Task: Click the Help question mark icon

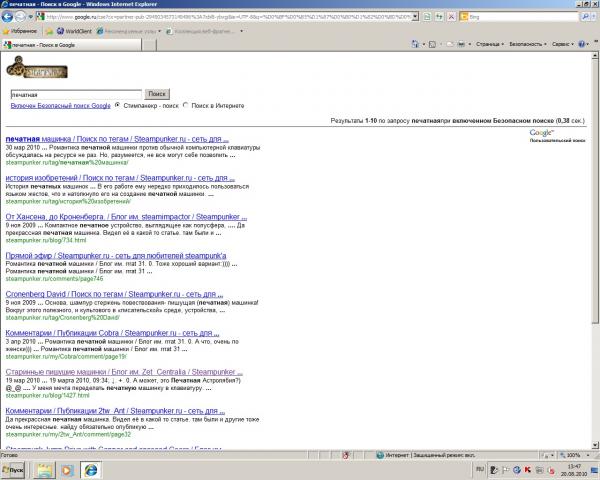Action: (582, 44)
